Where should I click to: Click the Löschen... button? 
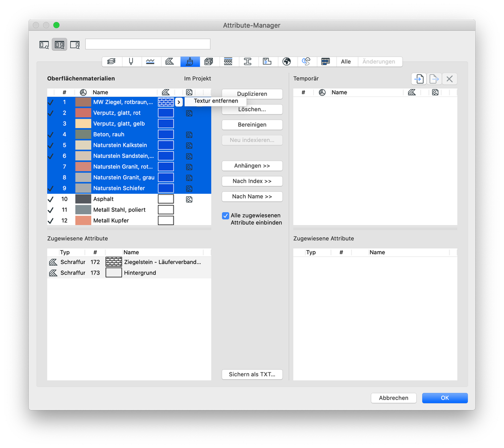coord(252,109)
